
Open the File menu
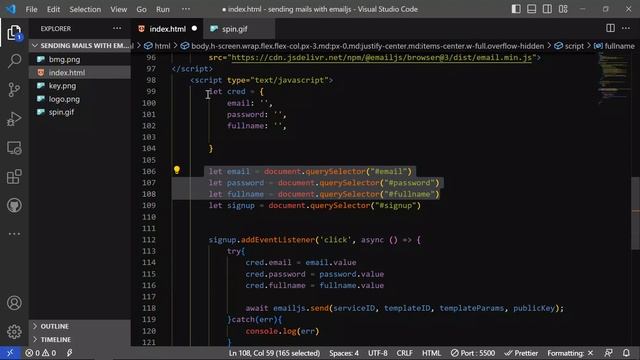(x=31, y=9)
